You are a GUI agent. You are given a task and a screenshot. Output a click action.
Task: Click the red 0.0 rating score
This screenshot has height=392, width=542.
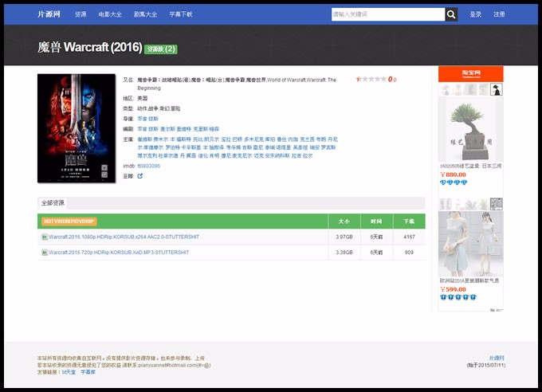point(392,79)
